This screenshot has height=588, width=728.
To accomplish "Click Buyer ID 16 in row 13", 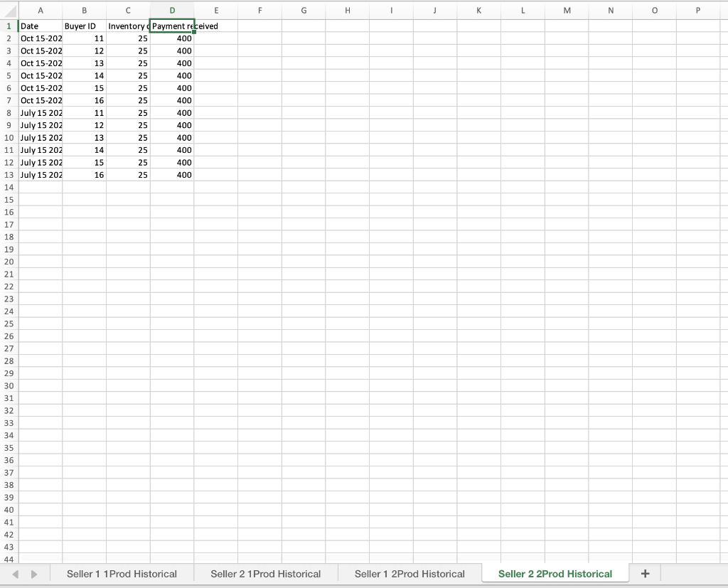I will (x=84, y=175).
